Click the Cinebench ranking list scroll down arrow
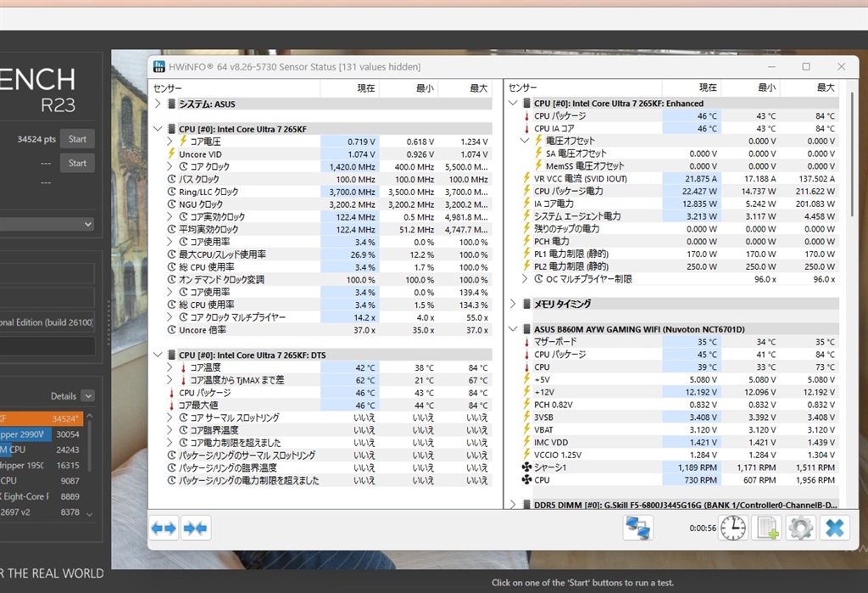 (x=90, y=514)
